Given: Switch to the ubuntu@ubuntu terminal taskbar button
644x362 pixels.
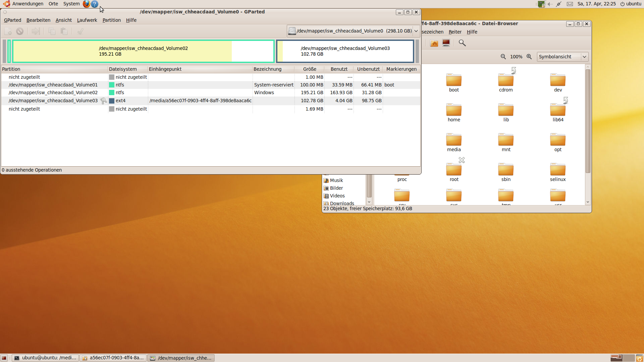Looking at the screenshot, I should click(46, 358).
